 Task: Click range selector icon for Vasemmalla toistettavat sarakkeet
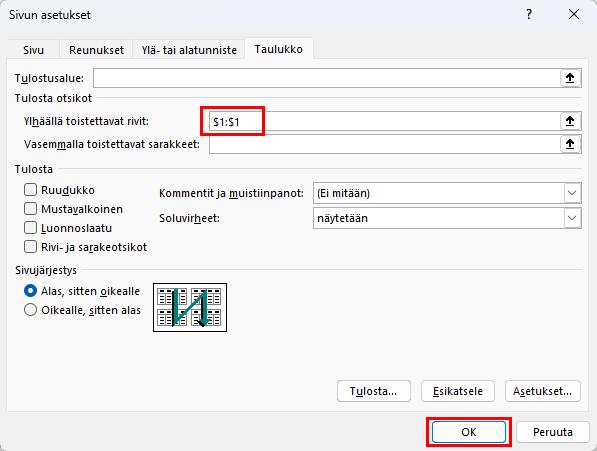click(570, 144)
